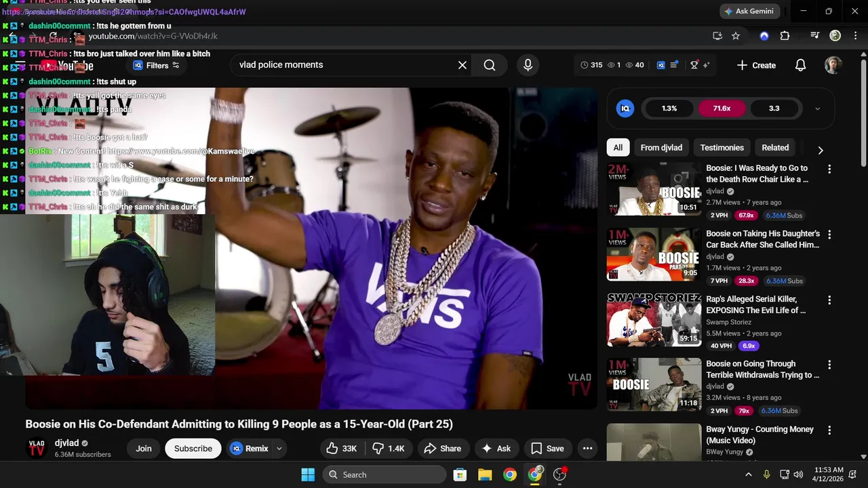868x488 pixels.
Task: Click the 1.3% vidIQ stat pill
Action: tap(669, 108)
